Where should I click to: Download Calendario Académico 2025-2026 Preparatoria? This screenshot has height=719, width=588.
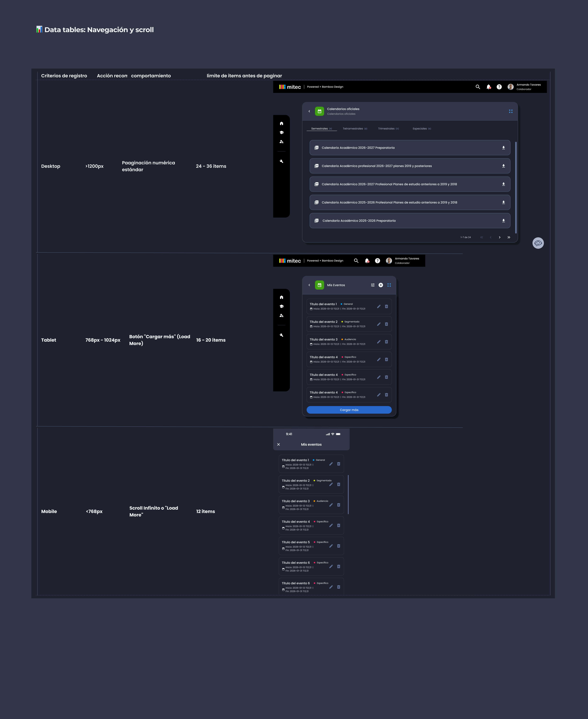(x=503, y=221)
